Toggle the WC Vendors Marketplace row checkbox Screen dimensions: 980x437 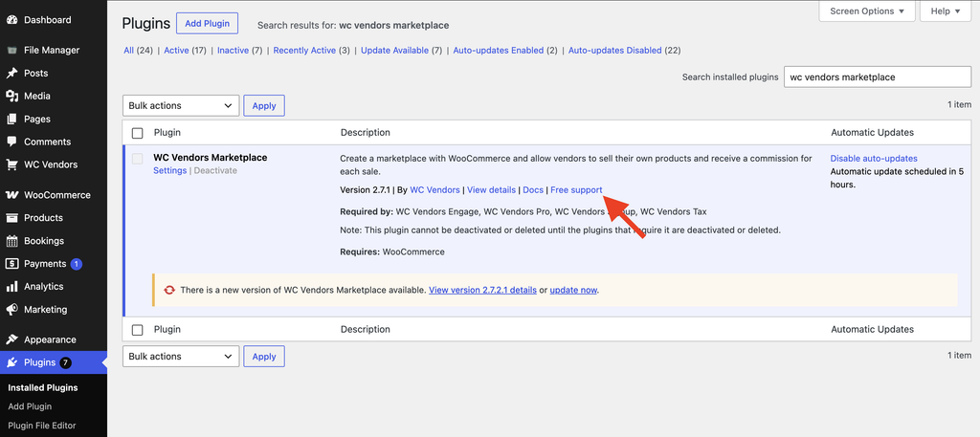(x=138, y=159)
